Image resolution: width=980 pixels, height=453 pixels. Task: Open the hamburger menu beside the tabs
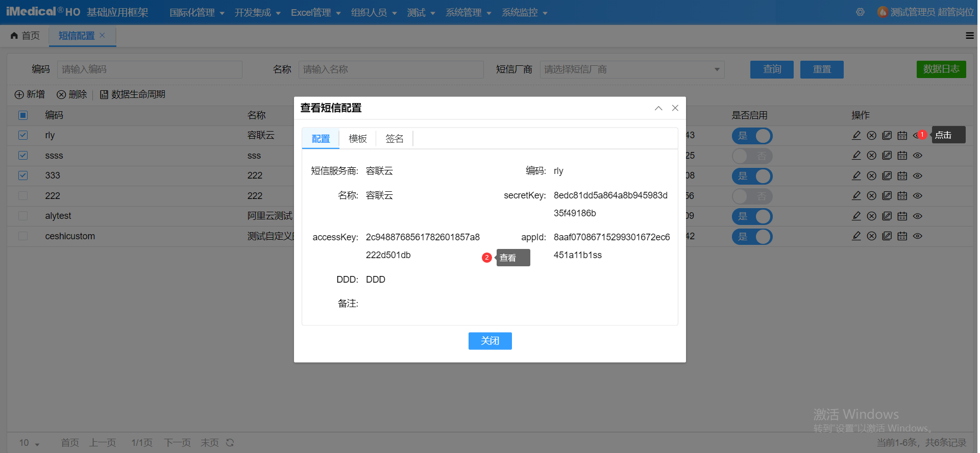(x=970, y=36)
